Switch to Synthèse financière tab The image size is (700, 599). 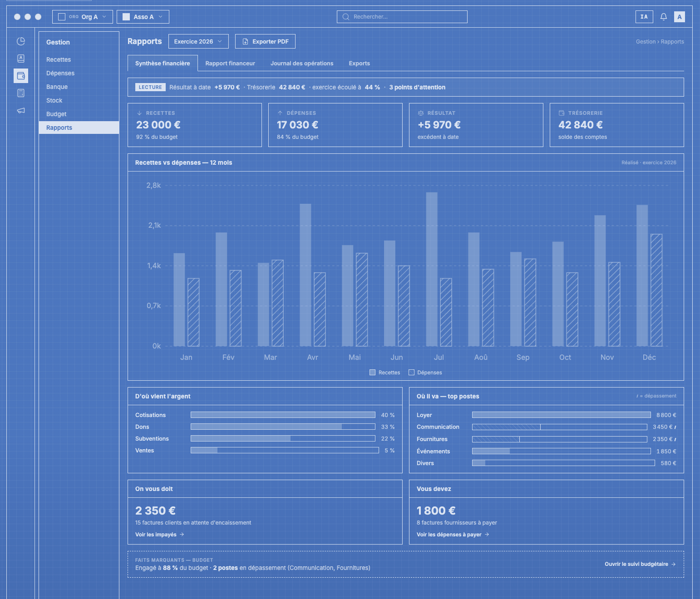coord(163,63)
